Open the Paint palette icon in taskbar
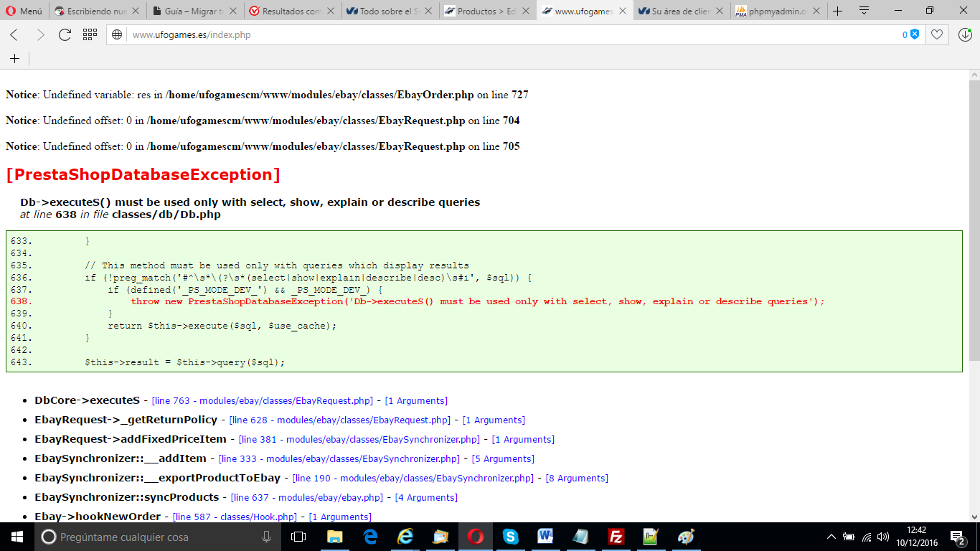Screen dimensions: 980x551 click(687, 537)
